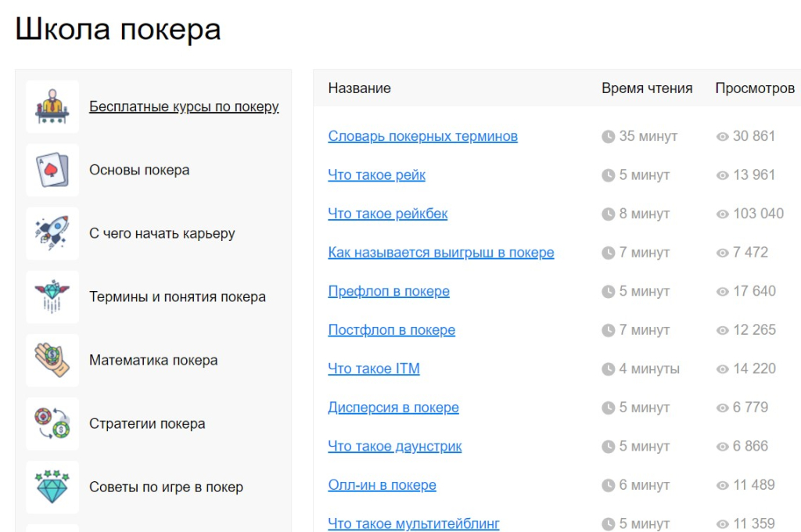The image size is (801, 532).
Task: Click the starred diamond icon for Советы по игре
Action: (x=52, y=487)
